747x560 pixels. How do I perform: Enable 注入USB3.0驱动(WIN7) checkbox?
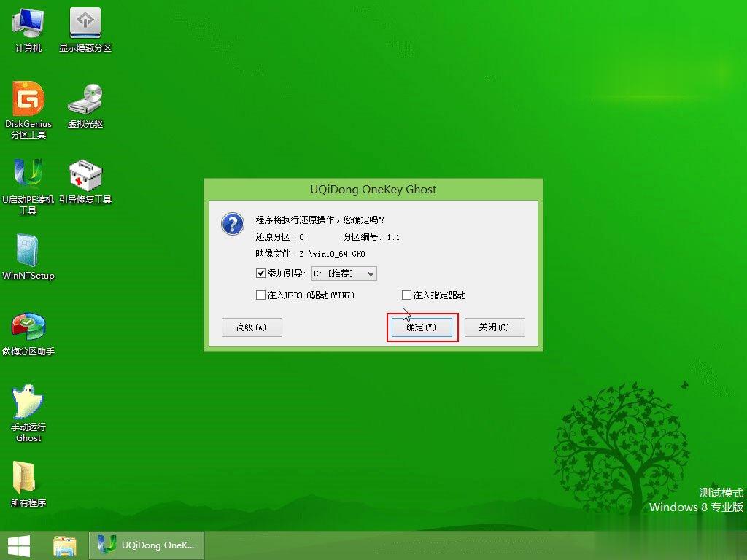tap(260, 295)
